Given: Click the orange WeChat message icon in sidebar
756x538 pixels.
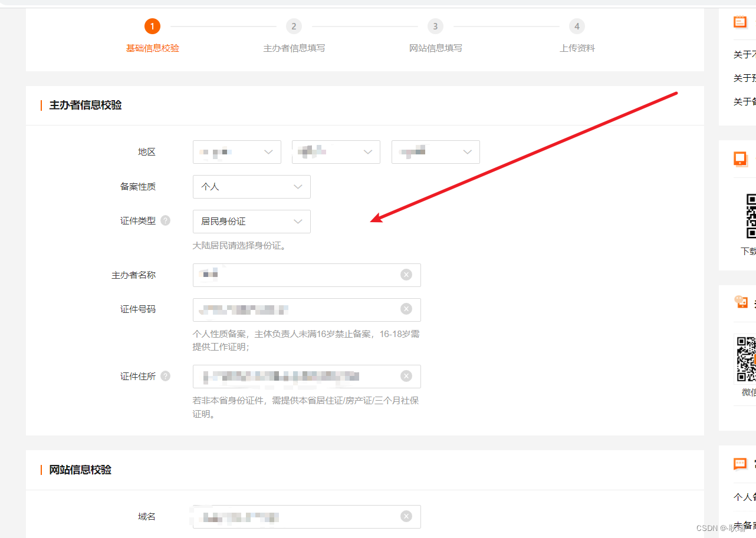Looking at the screenshot, I should (740, 302).
